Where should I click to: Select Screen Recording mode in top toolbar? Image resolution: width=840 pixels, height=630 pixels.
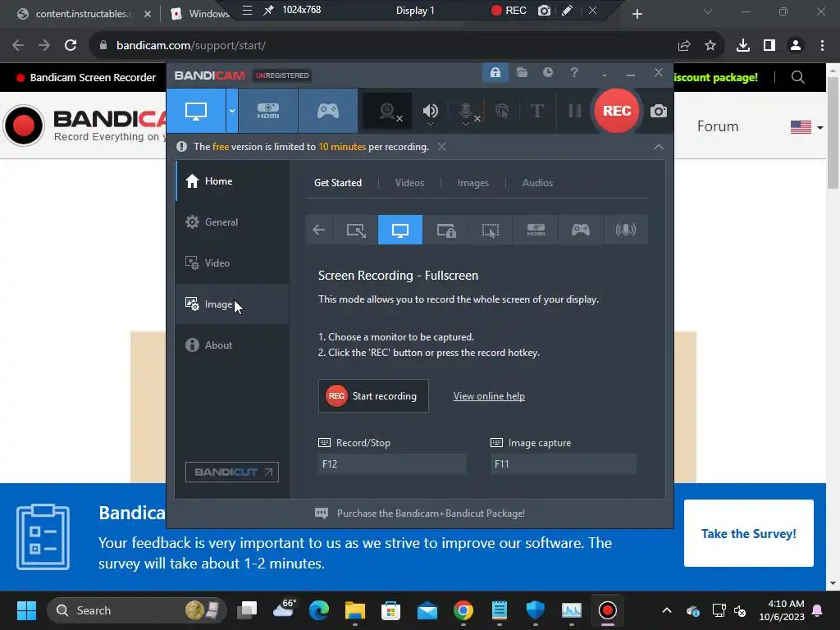[196, 111]
